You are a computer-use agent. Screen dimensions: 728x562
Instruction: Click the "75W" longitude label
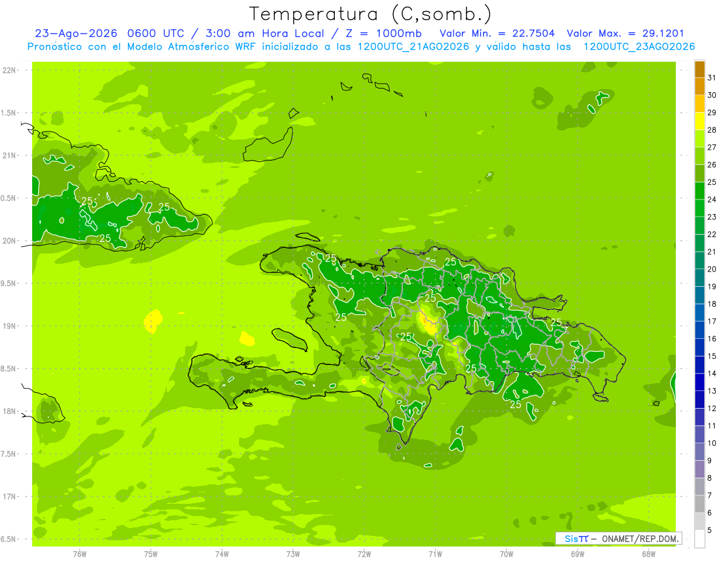point(151,554)
